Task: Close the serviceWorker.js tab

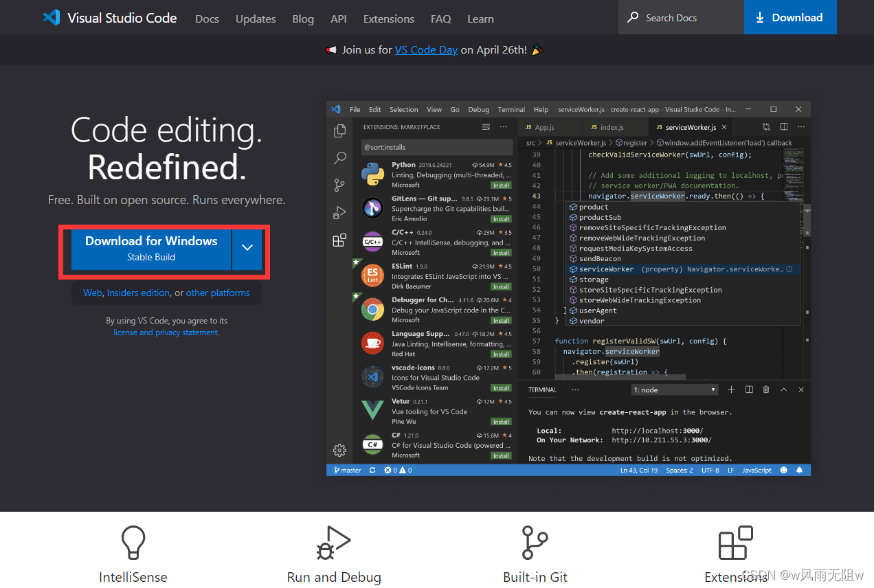Action: pyautogui.click(x=724, y=127)
